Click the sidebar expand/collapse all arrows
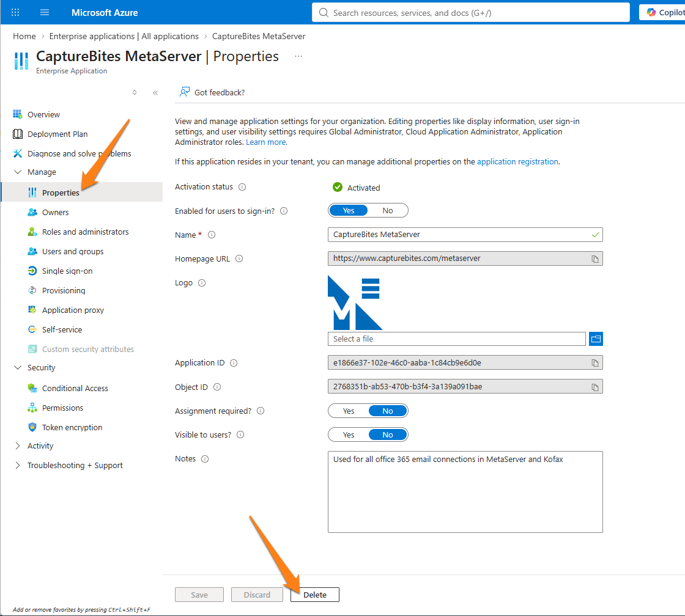This screenshot has width=685, height=616. point(135,92)
